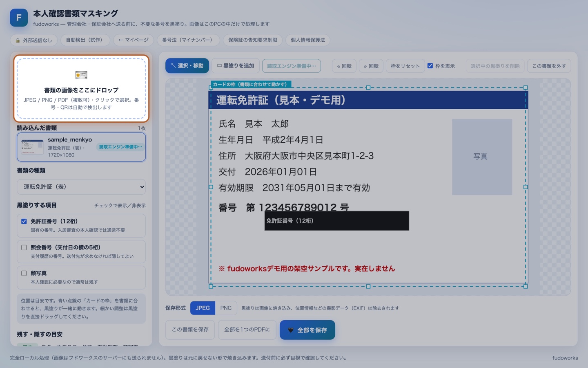Screen dimensions: 588x368
Task: Open the 書類の種類 dropdown
Action: (81, 187)
